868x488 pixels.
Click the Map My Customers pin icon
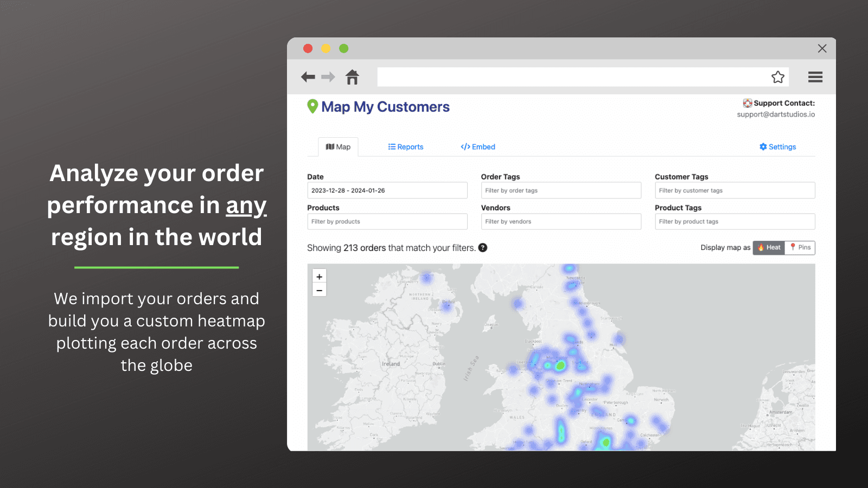[312, 106]
